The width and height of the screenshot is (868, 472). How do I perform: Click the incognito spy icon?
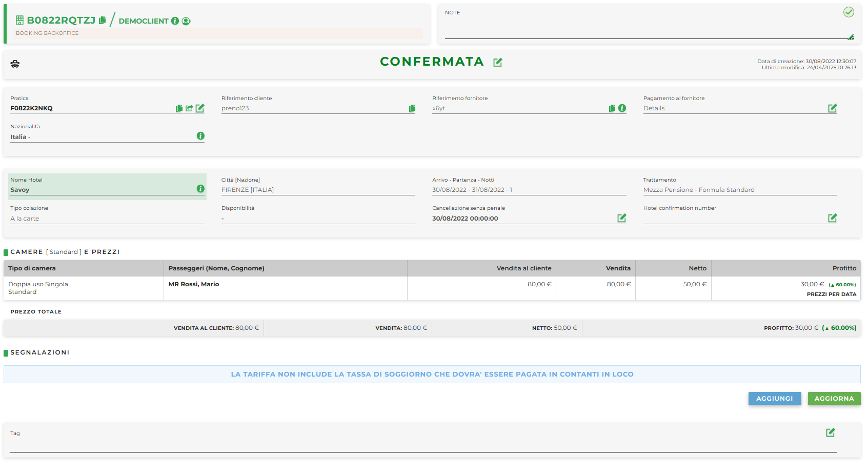click(x=15, y=64)
